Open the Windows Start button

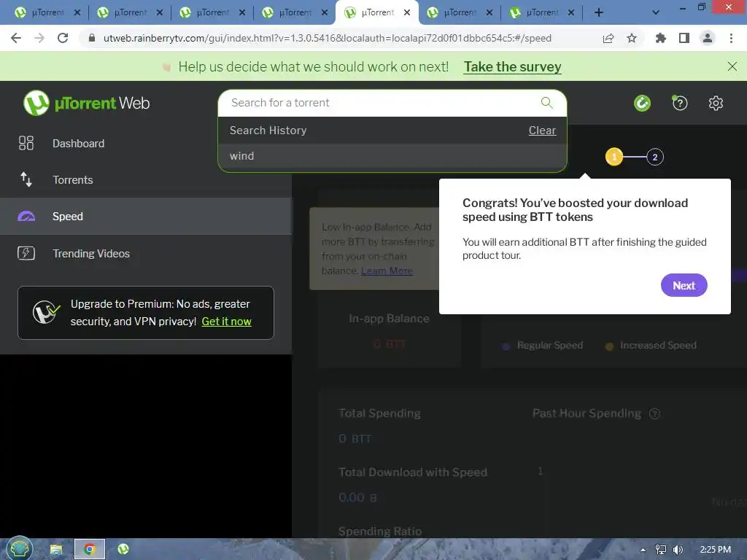click(x=19, y=548)
